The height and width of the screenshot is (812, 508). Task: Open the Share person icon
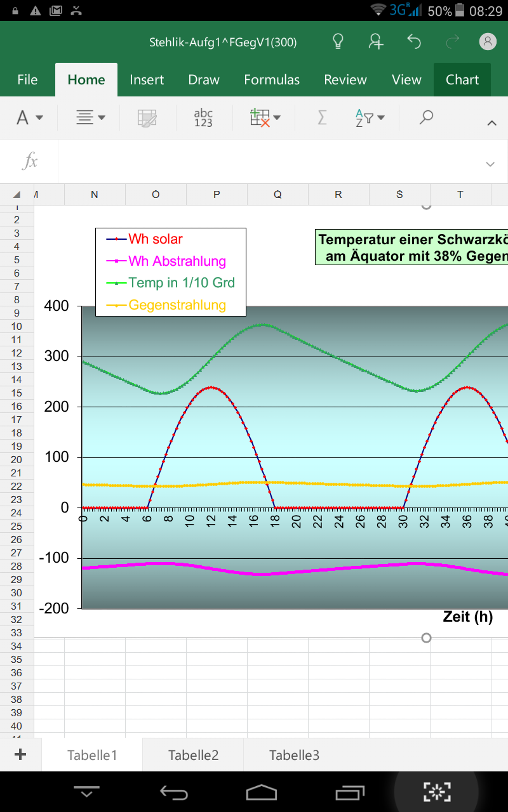coord(376,42)
